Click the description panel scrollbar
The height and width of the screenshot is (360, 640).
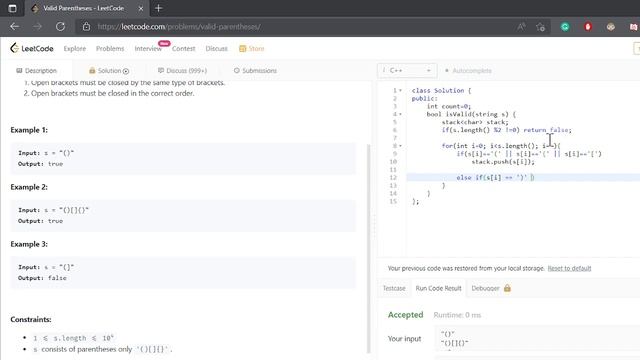coord(369,248)
